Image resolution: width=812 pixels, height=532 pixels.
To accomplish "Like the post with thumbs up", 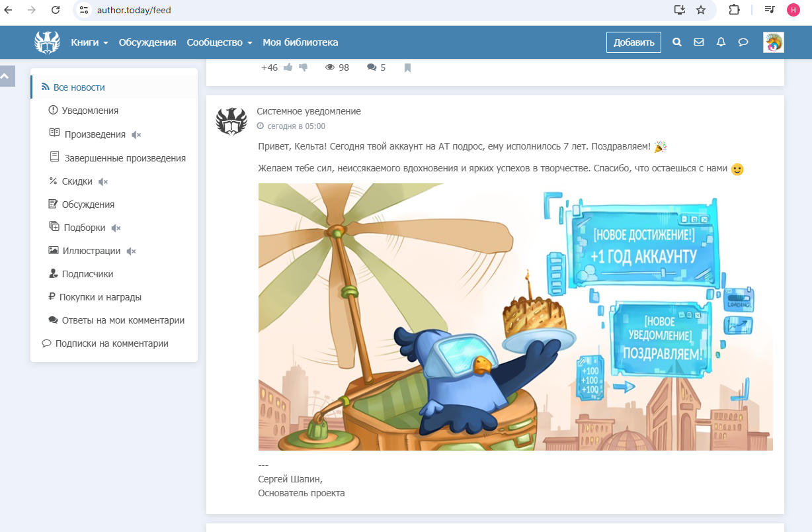I will (288, 67).
